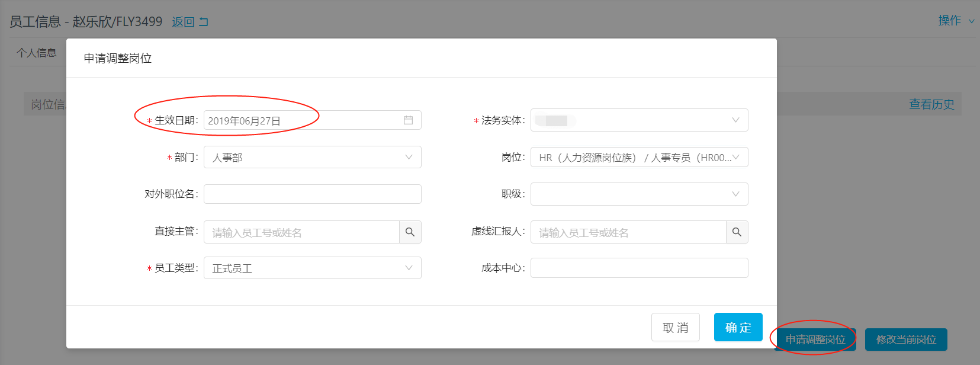
Task: Open the 员工类型 dropdown showing 正式员工
Action: pyautogui.click(x=313, y=268)
